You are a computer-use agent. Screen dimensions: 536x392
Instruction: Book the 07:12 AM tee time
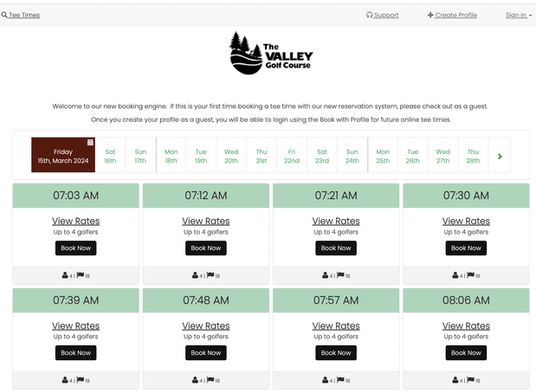point(206,248)
